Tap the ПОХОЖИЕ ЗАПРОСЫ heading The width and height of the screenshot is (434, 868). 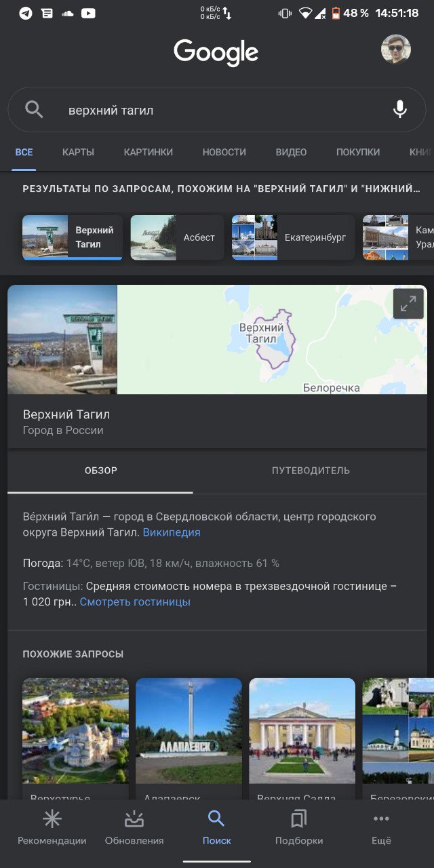coord(73,654)
